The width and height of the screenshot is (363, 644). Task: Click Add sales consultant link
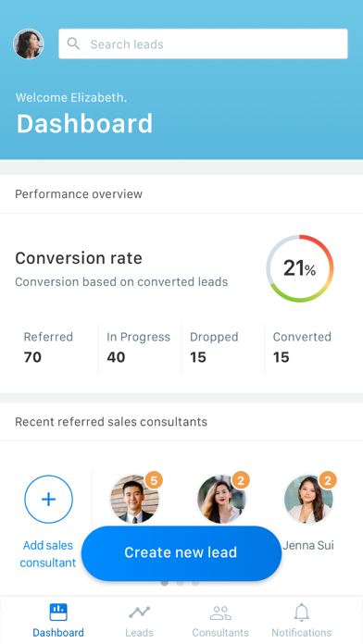[47, 553]
